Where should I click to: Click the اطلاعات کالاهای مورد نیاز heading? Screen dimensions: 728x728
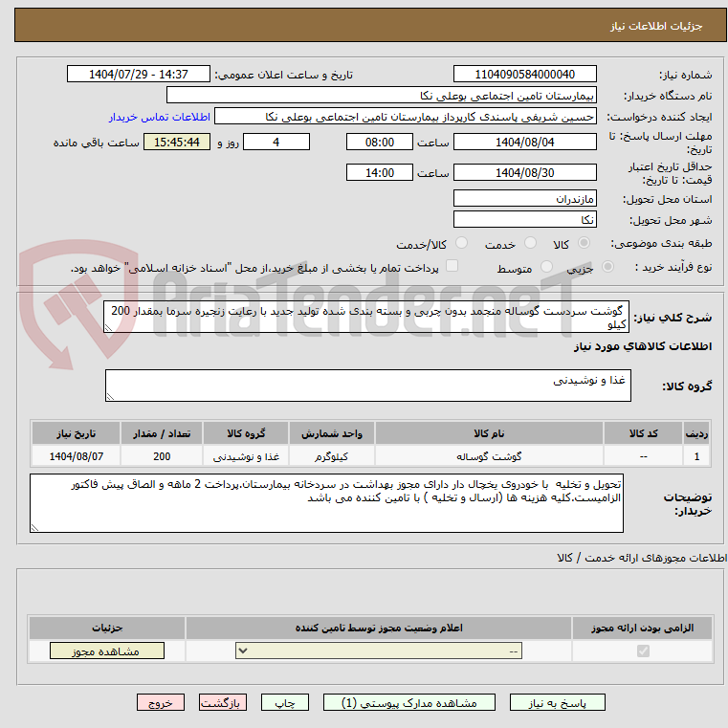pyautogui.click(x=643, y=346)
